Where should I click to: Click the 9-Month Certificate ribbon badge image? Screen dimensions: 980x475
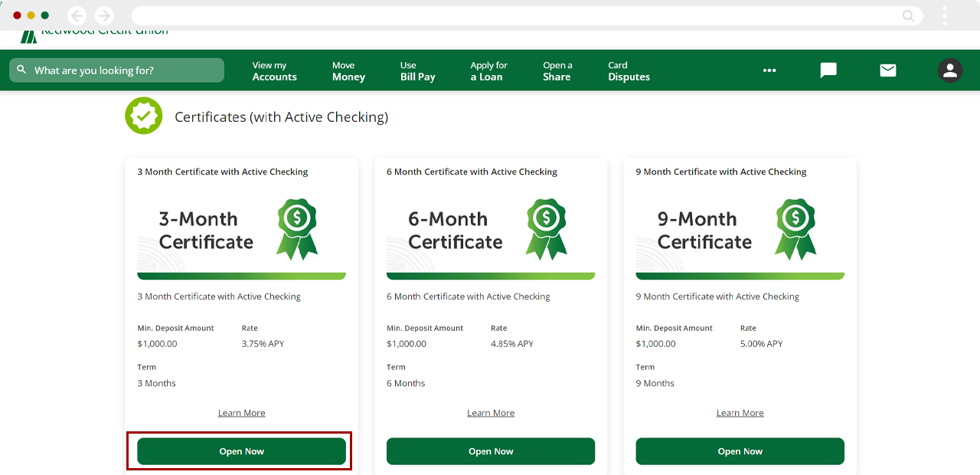(796, 229)
